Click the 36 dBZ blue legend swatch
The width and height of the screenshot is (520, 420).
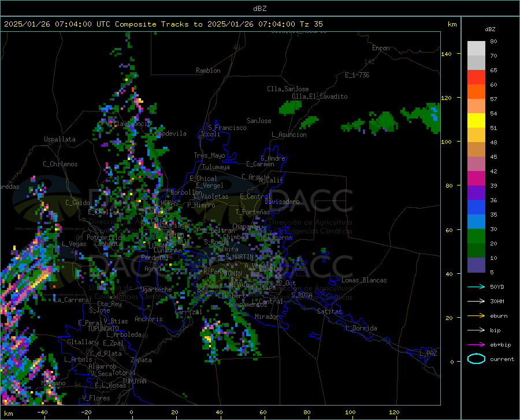[x=476, y=207]
